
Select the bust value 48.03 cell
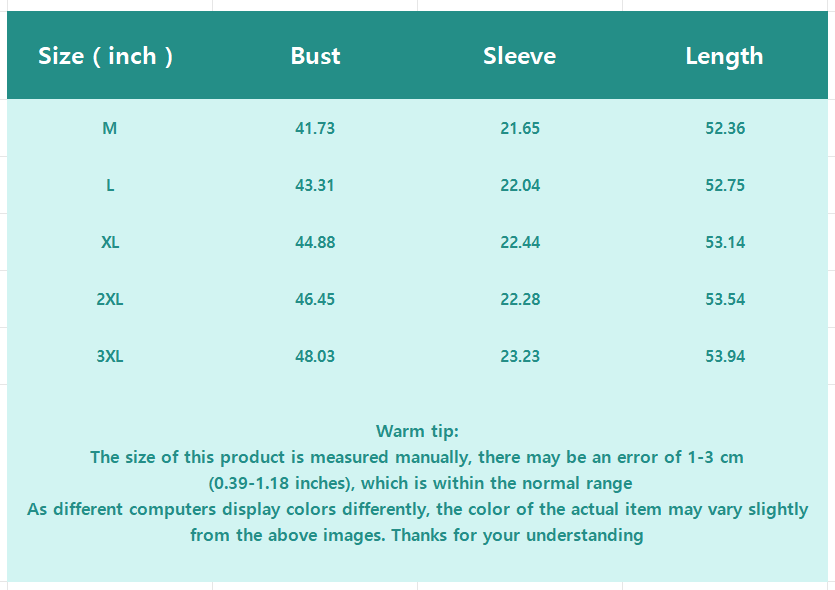click(315, 356)
